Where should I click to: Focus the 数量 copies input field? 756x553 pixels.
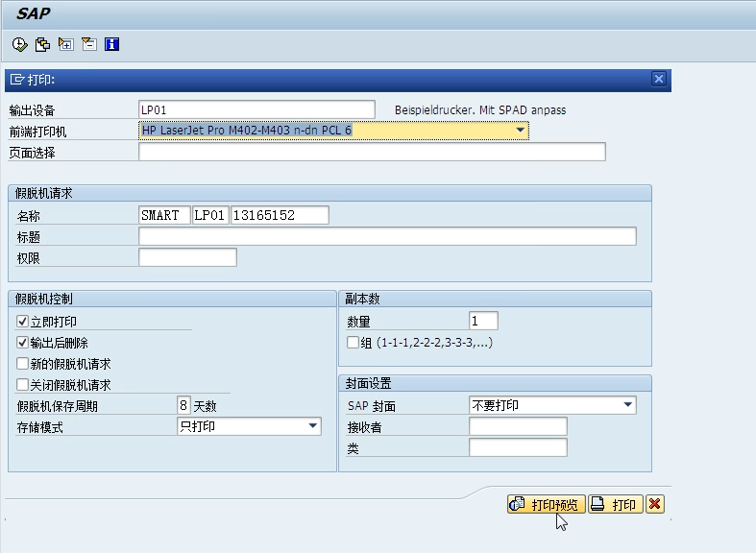pyautogui.click(x=483, y=322)
